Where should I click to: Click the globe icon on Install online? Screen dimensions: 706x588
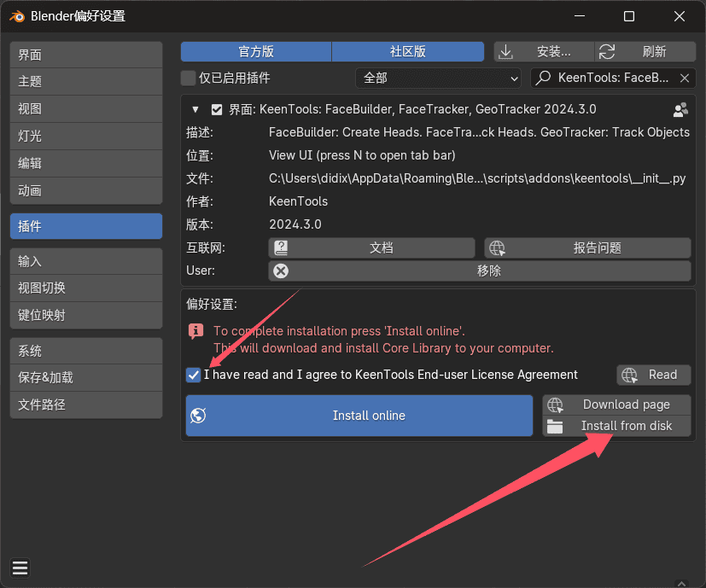pos(198,416)
